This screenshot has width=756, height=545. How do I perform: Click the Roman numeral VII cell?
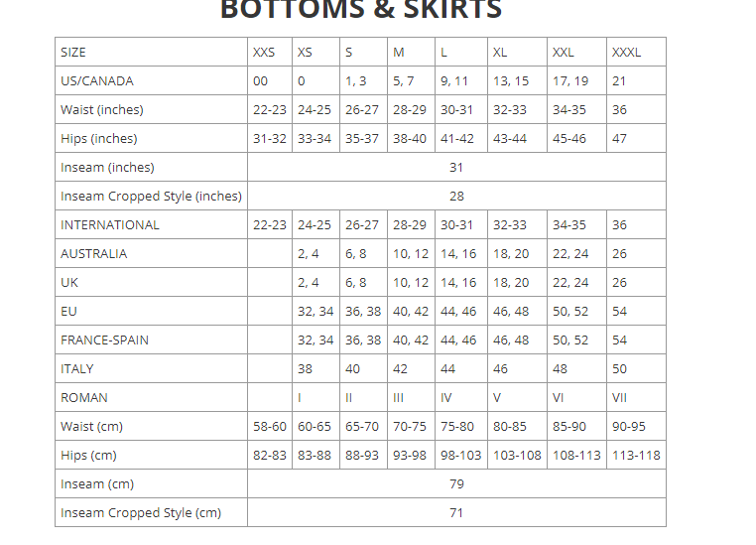click(x=620, y=397)
